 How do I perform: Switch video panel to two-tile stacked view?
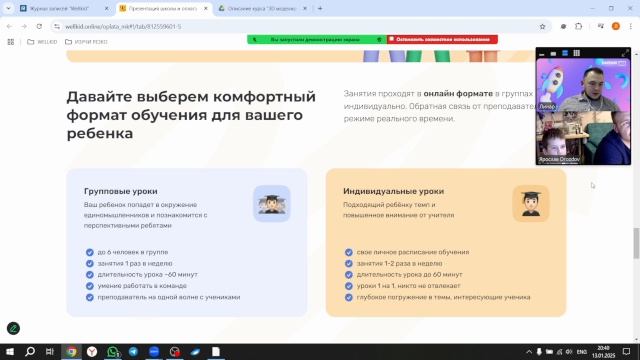(565, 53)
